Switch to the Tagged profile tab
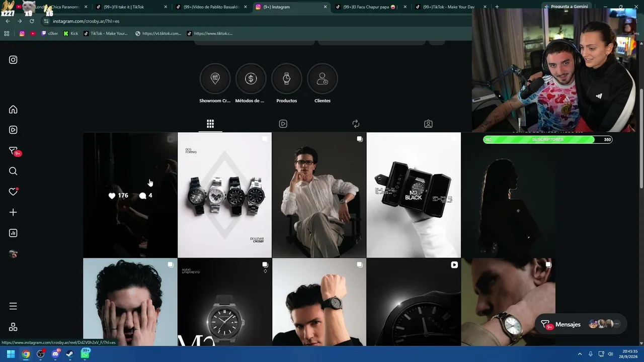This screenshot has height=362, width=644. point(428,124)
